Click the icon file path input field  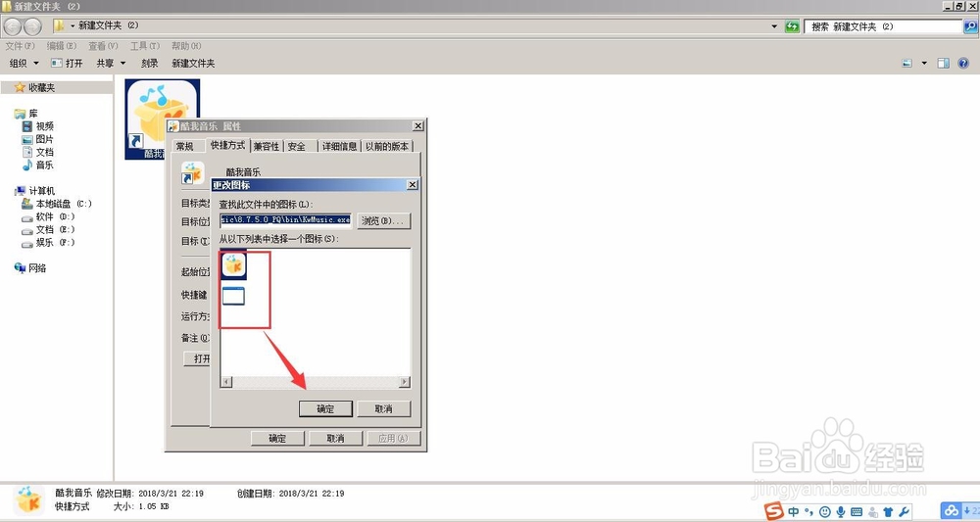point(285,220)
